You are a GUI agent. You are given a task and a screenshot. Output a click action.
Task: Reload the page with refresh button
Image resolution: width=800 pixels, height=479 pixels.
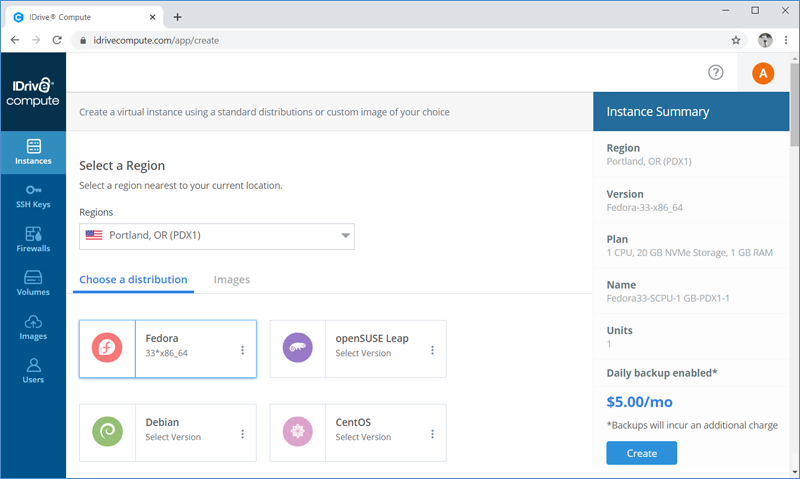57,40
